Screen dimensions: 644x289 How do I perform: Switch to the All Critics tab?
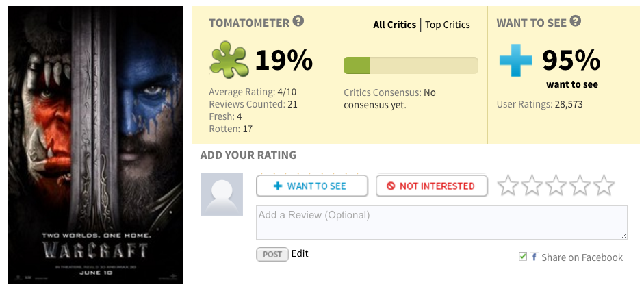394,25
